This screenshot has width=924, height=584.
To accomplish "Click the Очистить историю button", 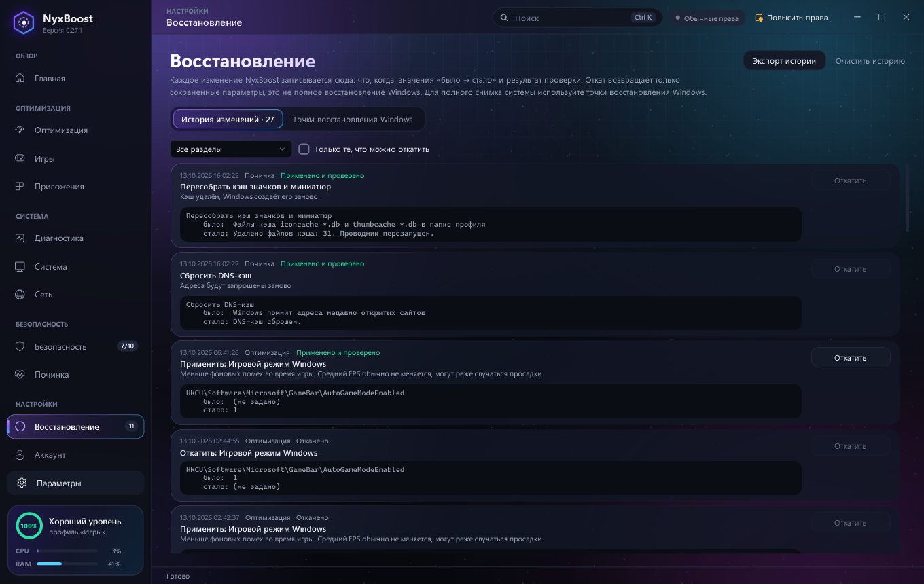I will (870, 60).
